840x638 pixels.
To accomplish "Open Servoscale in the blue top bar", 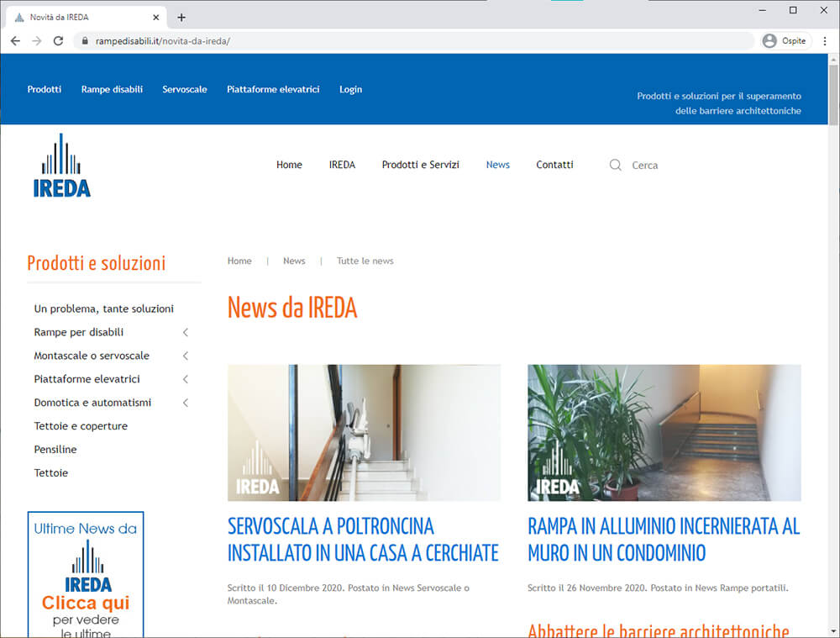I will [185, 90].
